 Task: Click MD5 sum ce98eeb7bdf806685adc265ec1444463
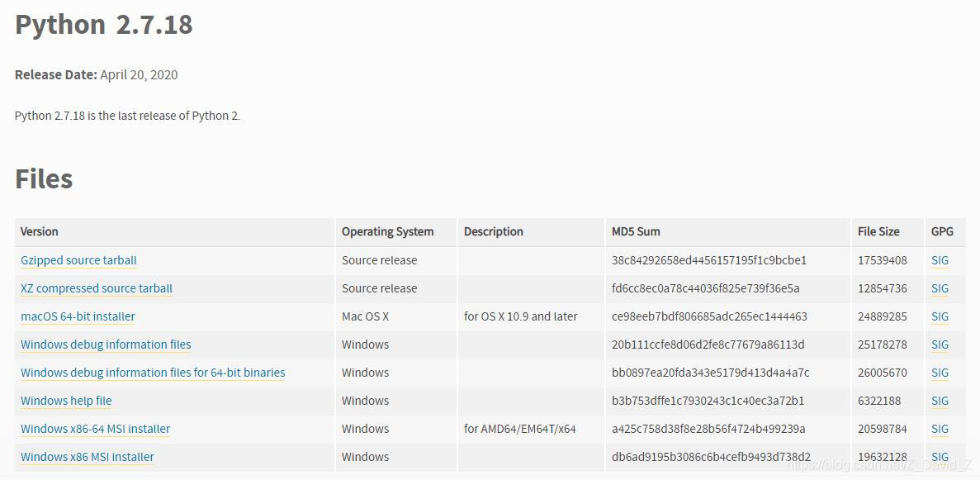click(709, 316)
